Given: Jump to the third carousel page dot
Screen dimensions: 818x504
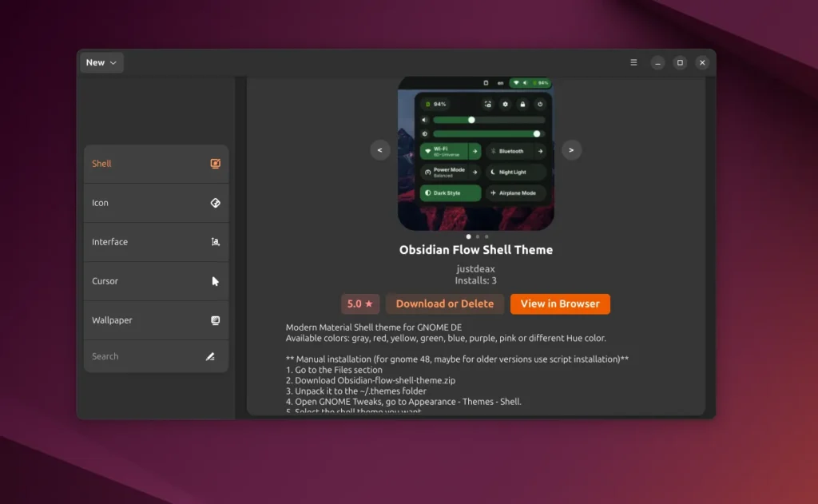Looking at the screenshot, I should [x=486, y=236].
